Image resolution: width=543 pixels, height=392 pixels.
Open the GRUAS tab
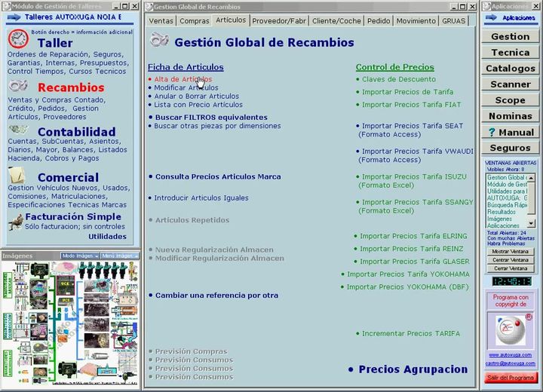click(x=454, y=21)
